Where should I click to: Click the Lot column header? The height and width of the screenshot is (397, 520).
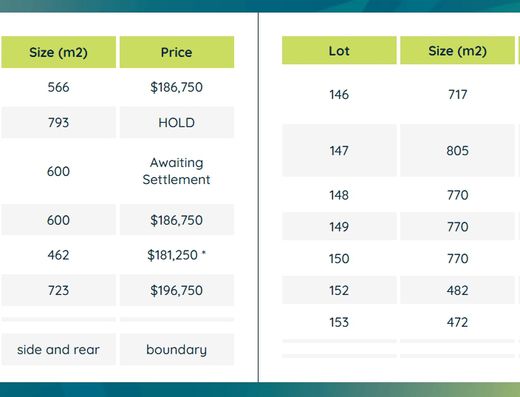[x=339, y=50]
